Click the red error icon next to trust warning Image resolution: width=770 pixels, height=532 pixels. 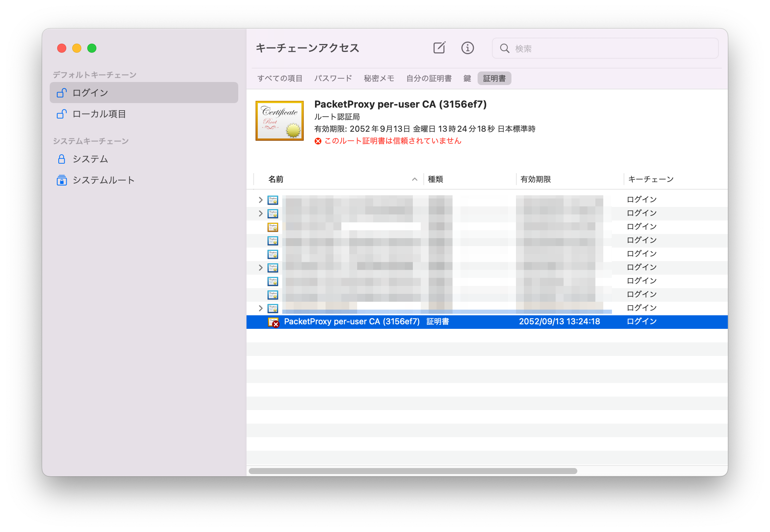(318, 141)
